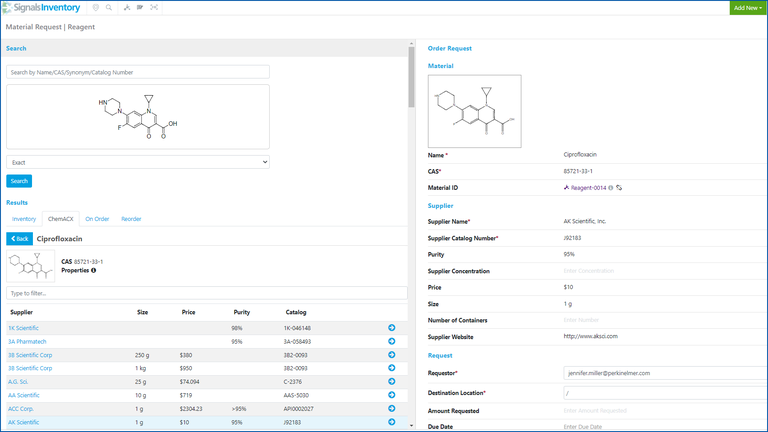
Task: Open the Exact search type dropdown
Action: (x=138, y=162)
